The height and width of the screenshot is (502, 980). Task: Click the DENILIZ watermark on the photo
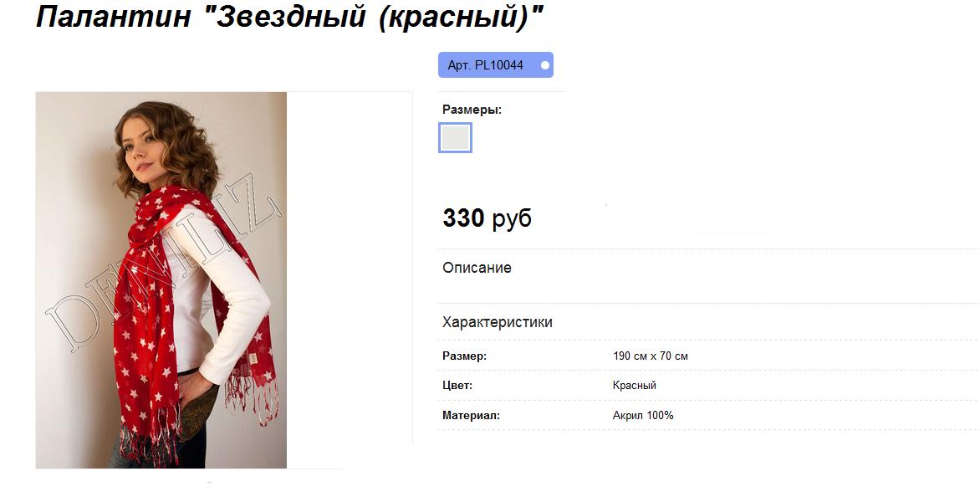162,269
